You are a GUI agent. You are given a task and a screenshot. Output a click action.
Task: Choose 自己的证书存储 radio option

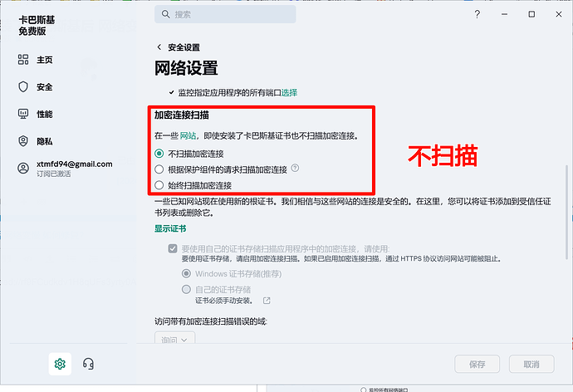point(186,289)
